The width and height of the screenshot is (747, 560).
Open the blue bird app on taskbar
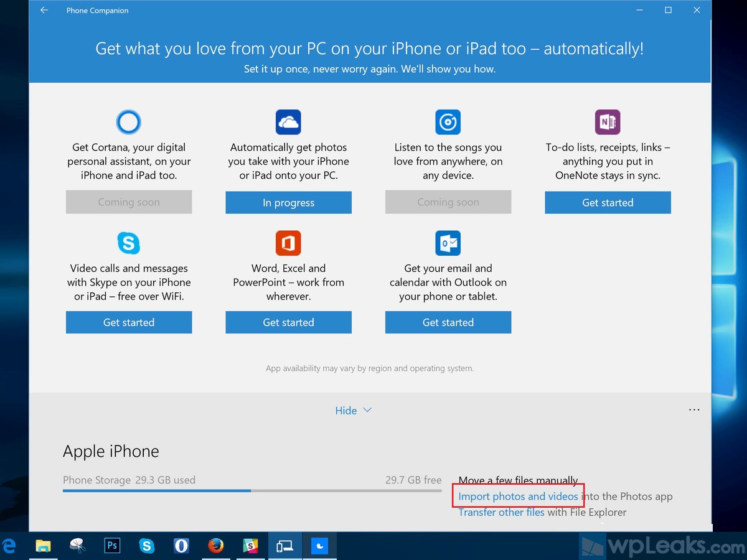[x=319, y=546]
